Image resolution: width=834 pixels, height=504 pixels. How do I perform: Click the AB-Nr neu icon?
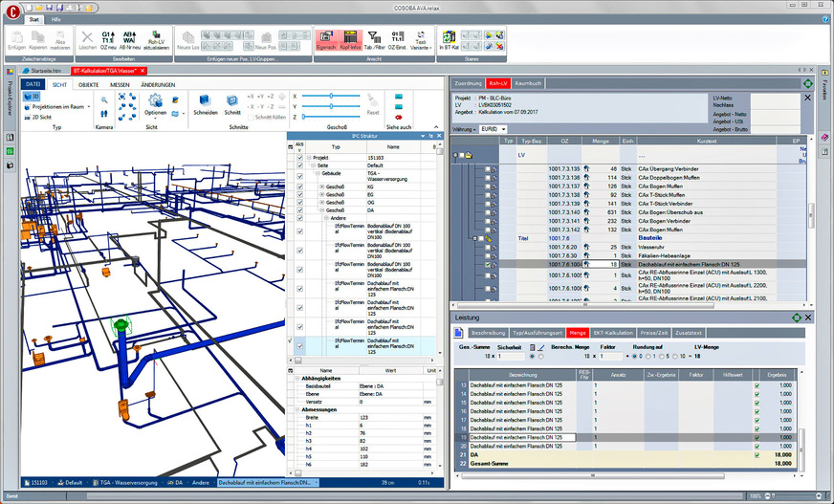pyautogui.click(x=130, y=37)
